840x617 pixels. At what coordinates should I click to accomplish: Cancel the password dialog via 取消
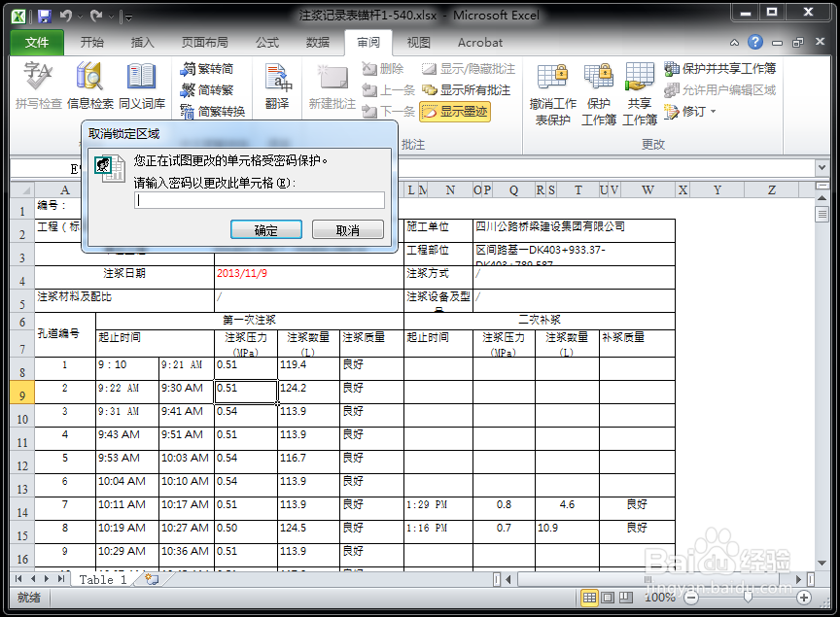(x=348, y=229)
